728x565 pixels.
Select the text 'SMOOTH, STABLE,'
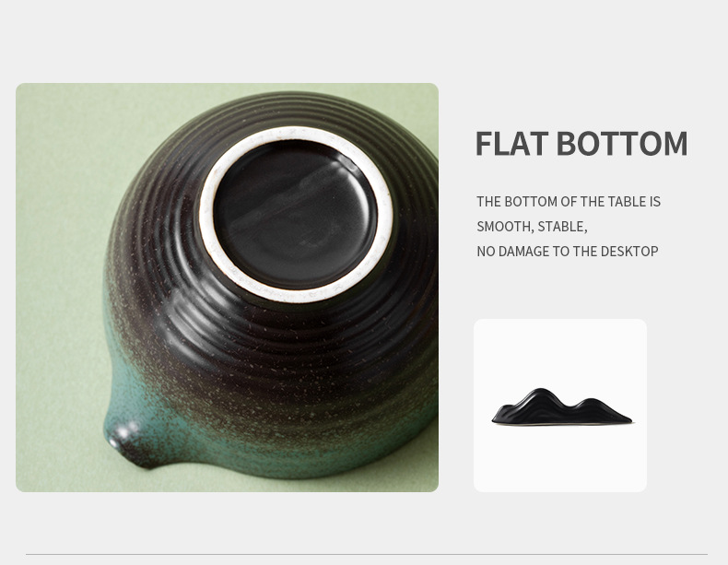pyautogui.click(x=532, y=227)
